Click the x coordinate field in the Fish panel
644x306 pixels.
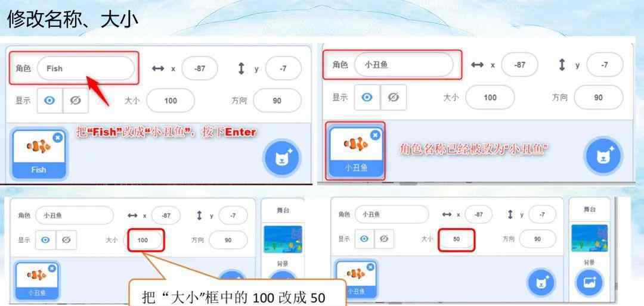pos(200,68)
